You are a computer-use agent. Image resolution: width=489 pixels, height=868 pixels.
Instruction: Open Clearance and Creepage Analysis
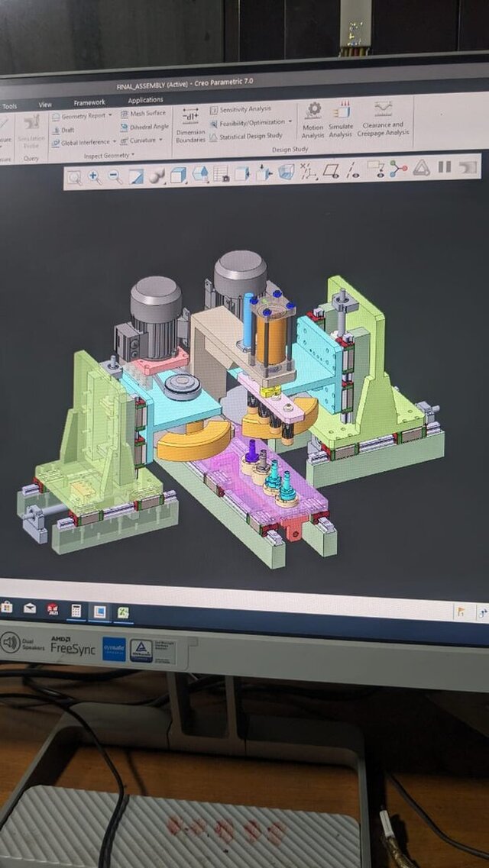coord(384,118)
